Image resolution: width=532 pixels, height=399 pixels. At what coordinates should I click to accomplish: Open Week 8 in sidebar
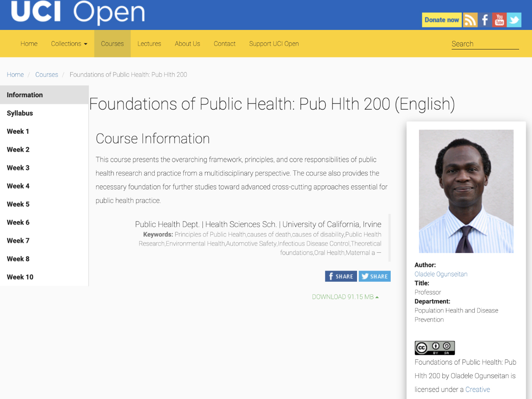44,259
